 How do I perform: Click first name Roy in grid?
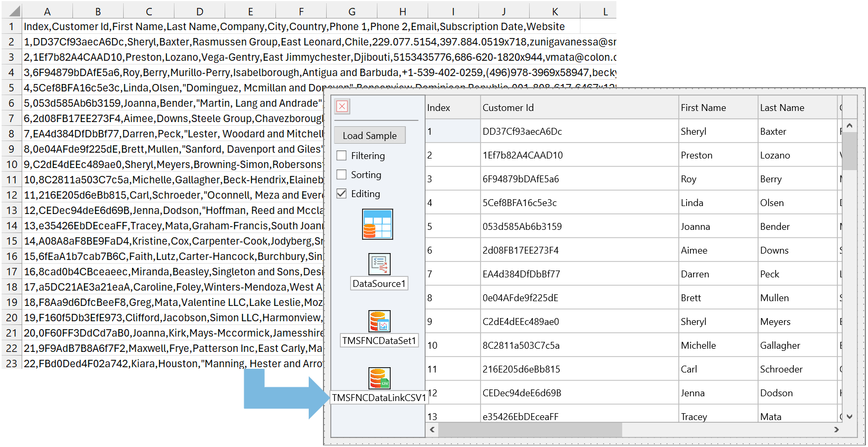pyautogui.click(x=718, y=179)
